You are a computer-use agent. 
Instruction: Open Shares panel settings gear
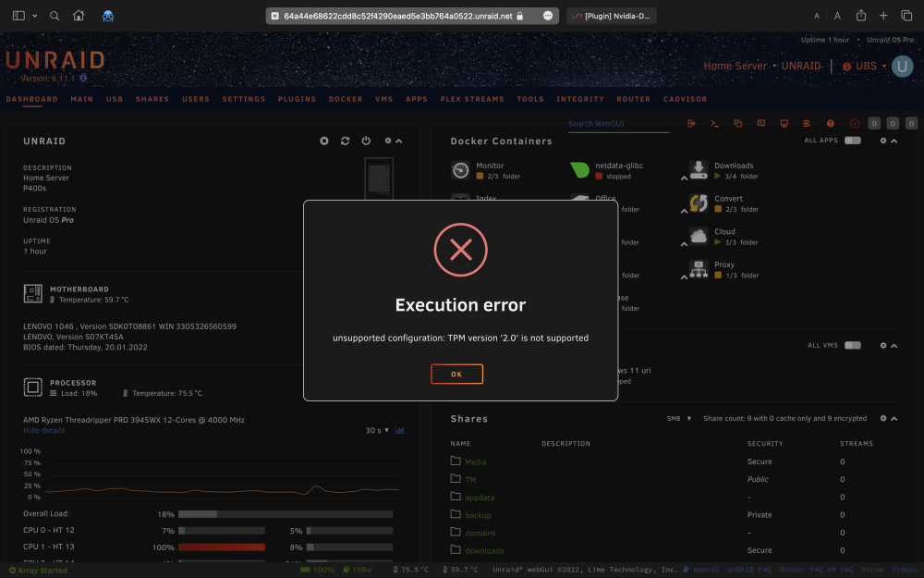click(882, 419)
